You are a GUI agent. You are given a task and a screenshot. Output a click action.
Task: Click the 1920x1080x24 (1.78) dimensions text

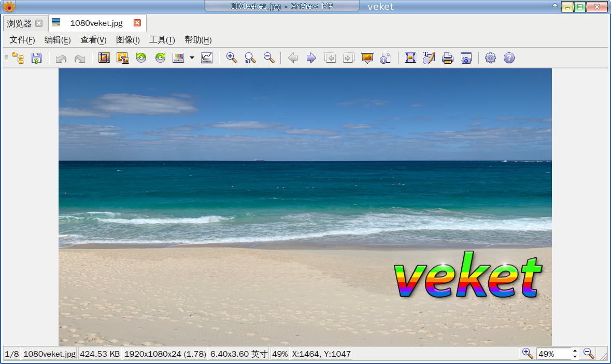pyautogui.click(x=165, y=354)
